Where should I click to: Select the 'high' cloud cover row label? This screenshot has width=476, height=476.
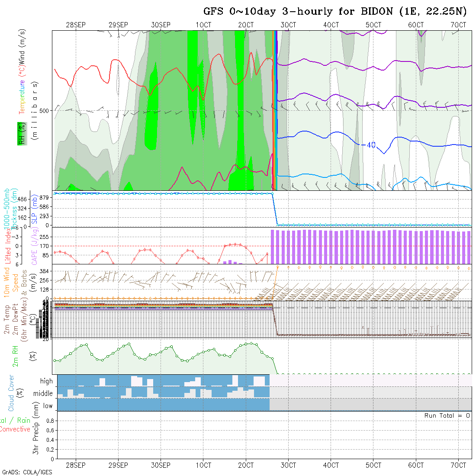tap(46, 381)
